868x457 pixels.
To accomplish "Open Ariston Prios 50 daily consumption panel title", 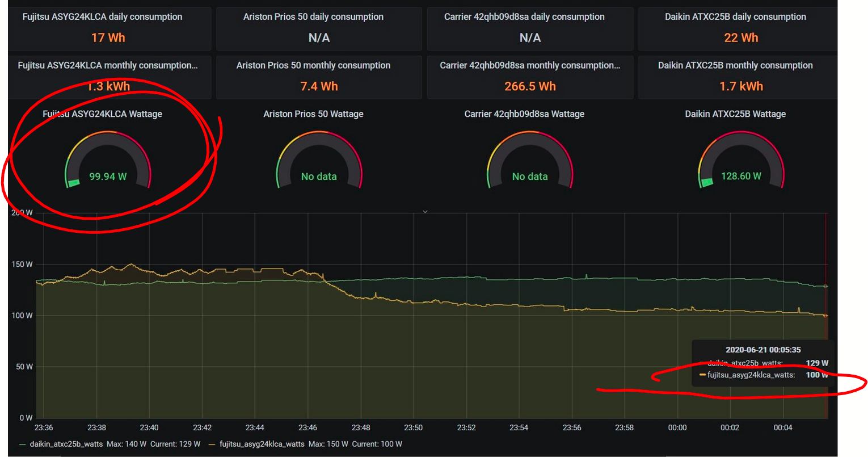I will click(313, 17).
